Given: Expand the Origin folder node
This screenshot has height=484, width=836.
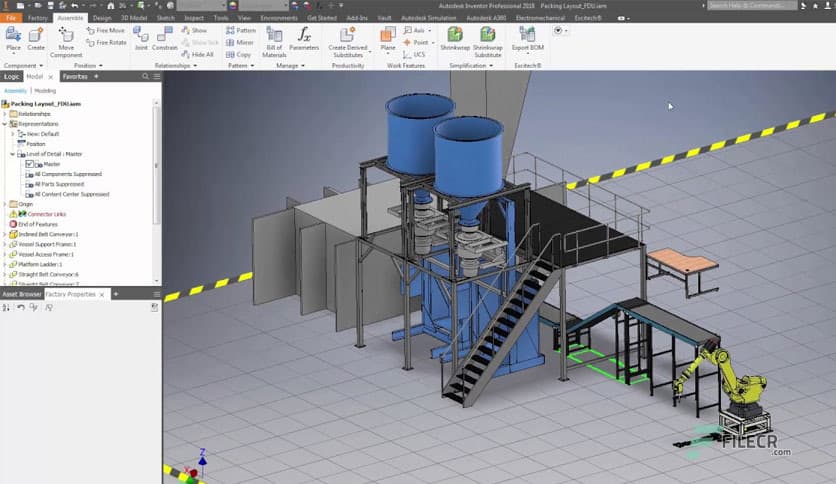Looking at the screenshot, I should 5,204.
